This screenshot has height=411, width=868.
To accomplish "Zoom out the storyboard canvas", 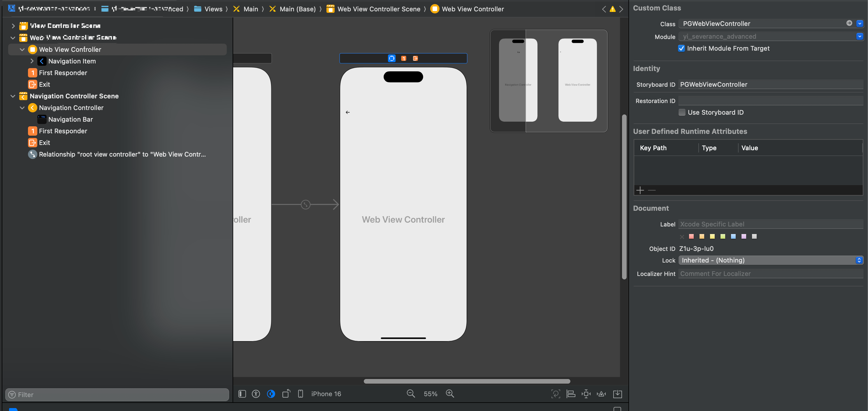I will (411, 394).
